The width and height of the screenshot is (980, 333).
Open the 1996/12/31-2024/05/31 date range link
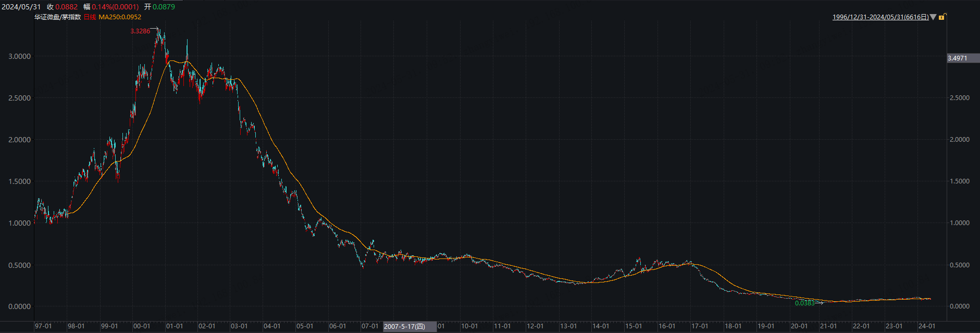pos(880,17)
